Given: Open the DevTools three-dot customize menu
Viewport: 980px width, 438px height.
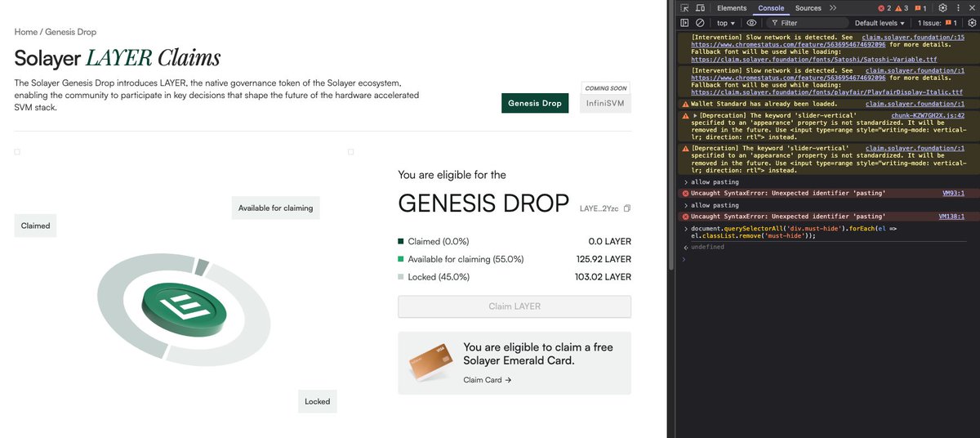Looking at the screenshot, I should coord(957,8).
